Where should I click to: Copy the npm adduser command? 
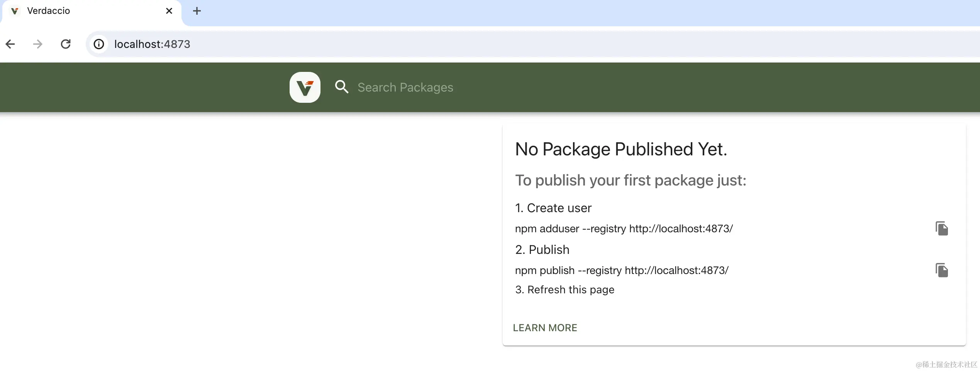(x=941, y=228)
